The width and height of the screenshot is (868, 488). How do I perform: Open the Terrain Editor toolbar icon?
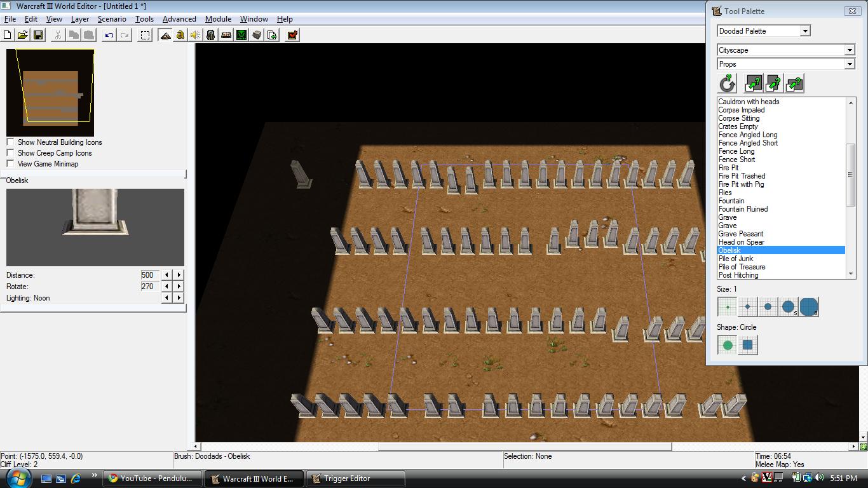click(165, 35)
